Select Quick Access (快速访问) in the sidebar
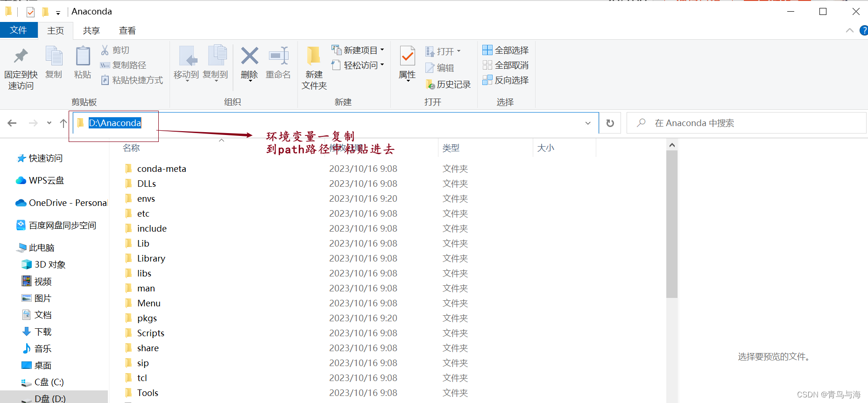This screenshot has height=403, width=868. tap(40, 158)
